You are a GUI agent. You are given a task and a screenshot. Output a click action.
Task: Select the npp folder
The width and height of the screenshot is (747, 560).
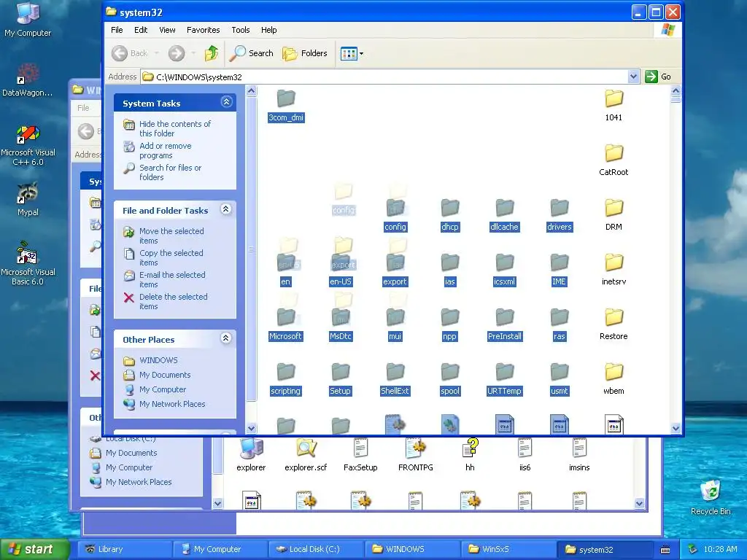coord(449,324)
